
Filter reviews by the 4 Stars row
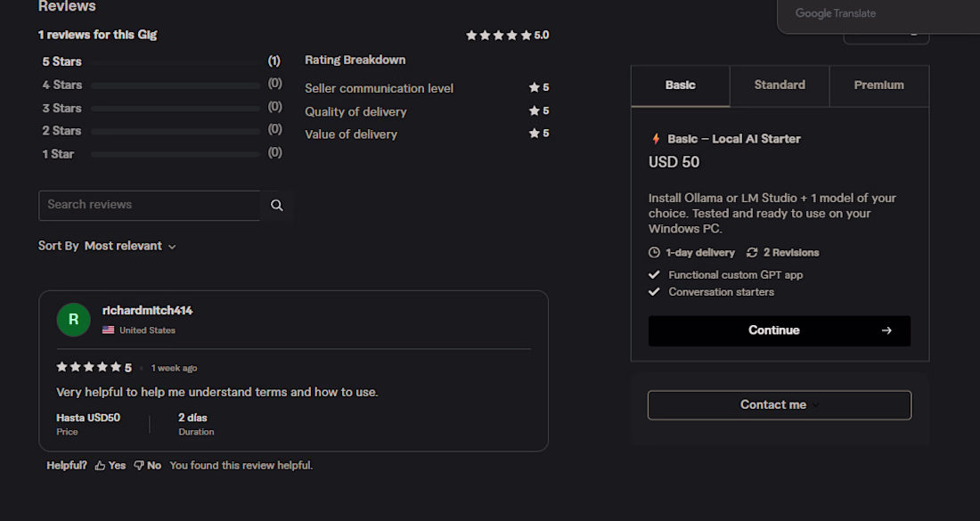tap(161, 85)
